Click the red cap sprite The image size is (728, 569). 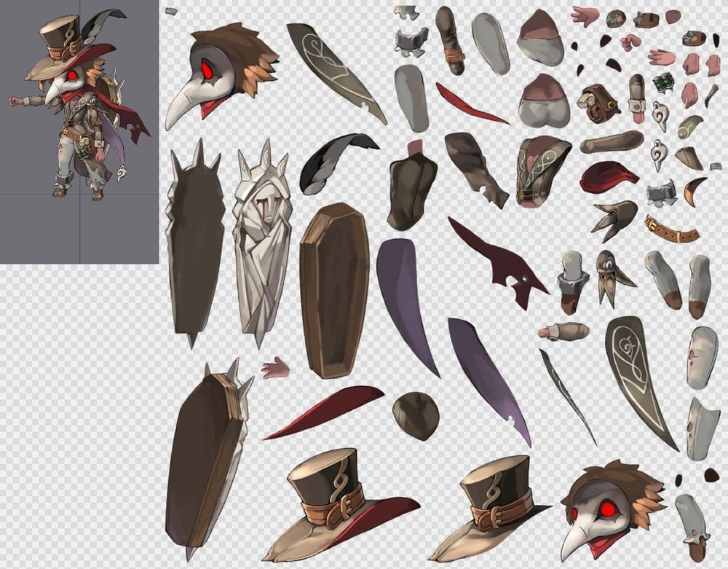(607, 174)
